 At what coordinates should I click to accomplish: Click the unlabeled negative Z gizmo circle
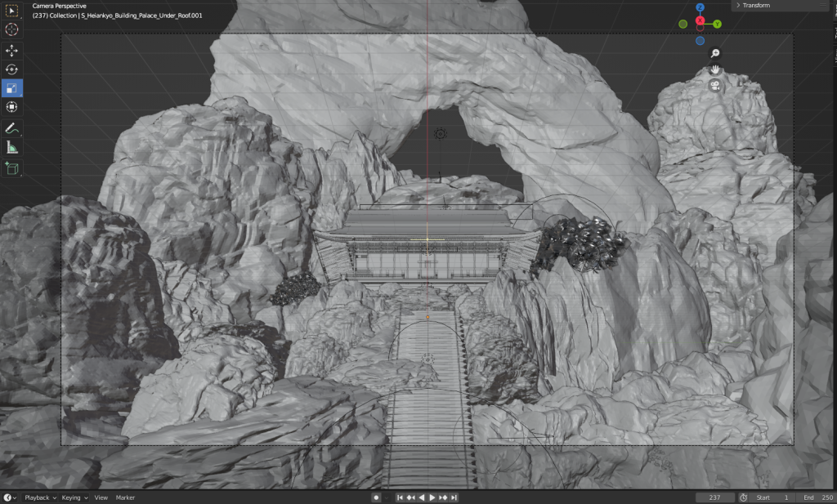tap(700, 41)
